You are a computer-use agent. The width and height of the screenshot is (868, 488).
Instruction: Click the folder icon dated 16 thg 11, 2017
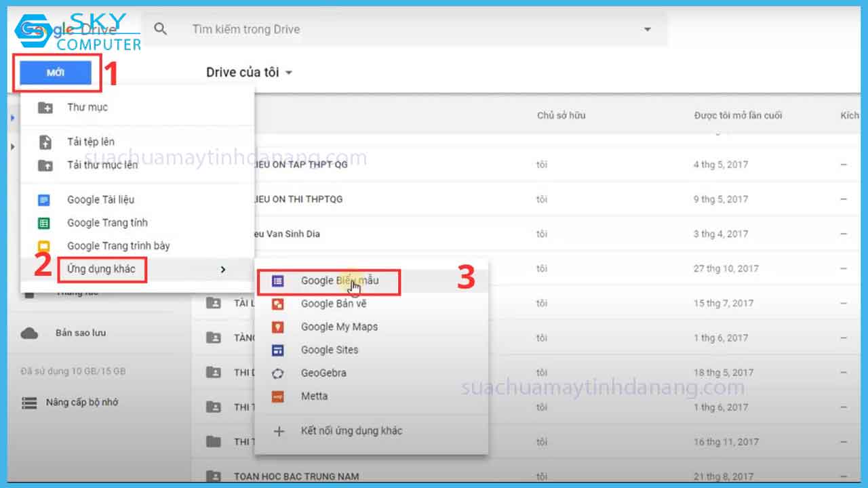tap(214, 441)
